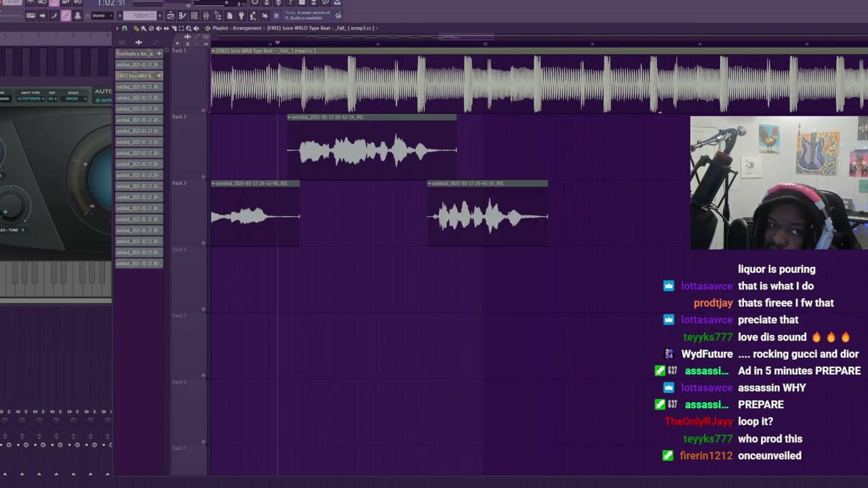
Task: Open the Piano roll view icon
Action: (x=182, y=16)
